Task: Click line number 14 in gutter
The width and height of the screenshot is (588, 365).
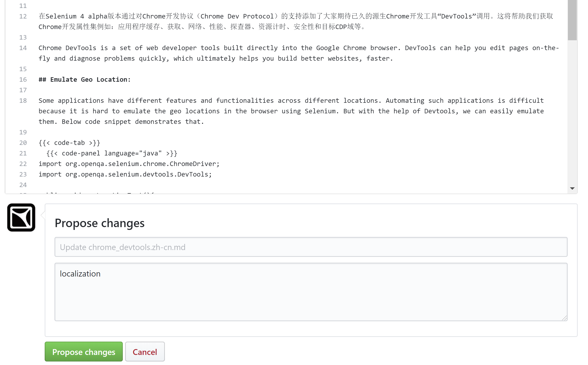Action: coord(23,48)
